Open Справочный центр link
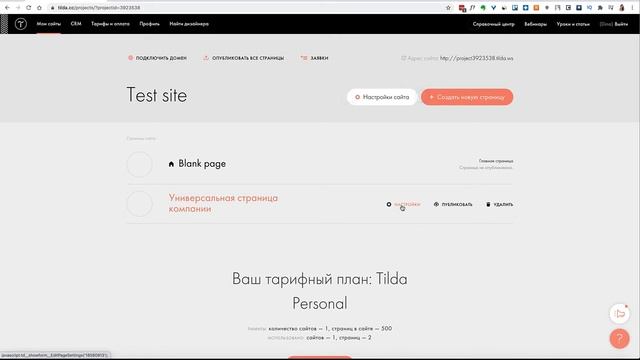The width and height of the screenshot is (640, 360). [x=493, y=24]
